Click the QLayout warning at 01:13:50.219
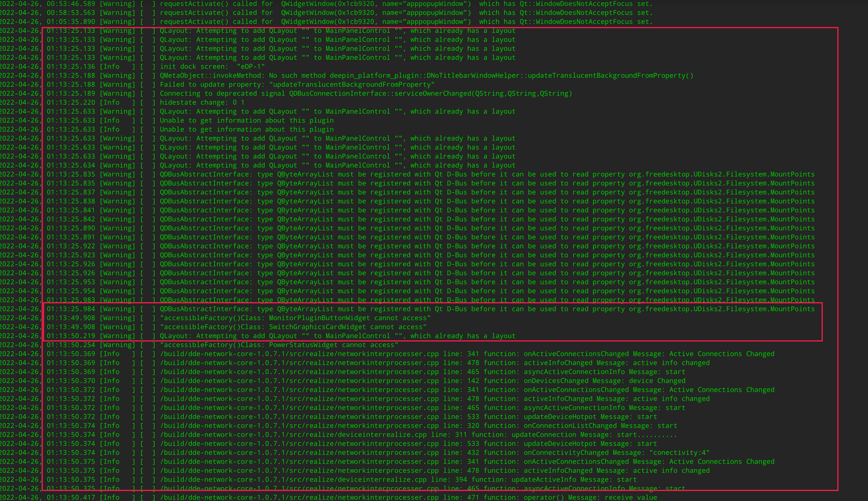868x501 pixels. [337, 336]
